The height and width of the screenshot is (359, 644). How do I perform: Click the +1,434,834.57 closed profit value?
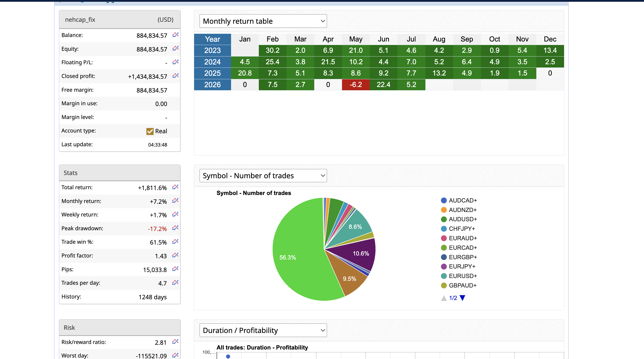(147, 76)
